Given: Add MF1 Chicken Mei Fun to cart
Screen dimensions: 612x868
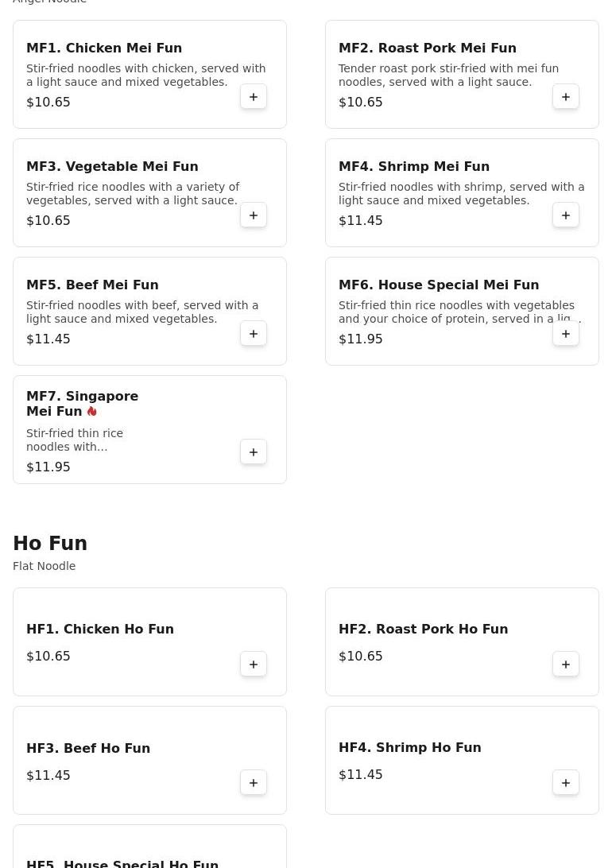Looking at the screenshot, I should (254, 97).
